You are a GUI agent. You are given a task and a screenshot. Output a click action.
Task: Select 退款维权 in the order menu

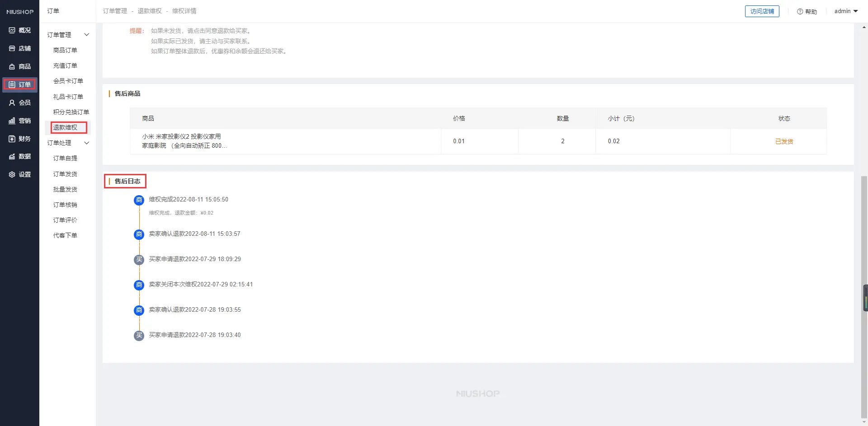65,127
